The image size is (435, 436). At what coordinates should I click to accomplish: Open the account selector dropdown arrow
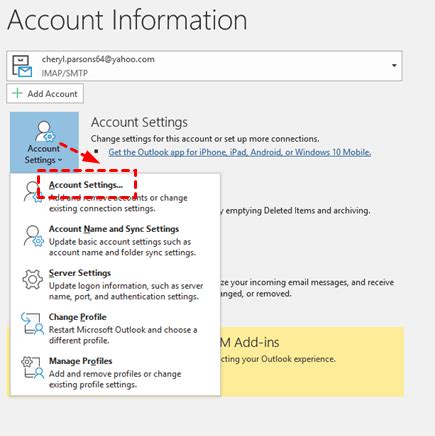(394, 66)
